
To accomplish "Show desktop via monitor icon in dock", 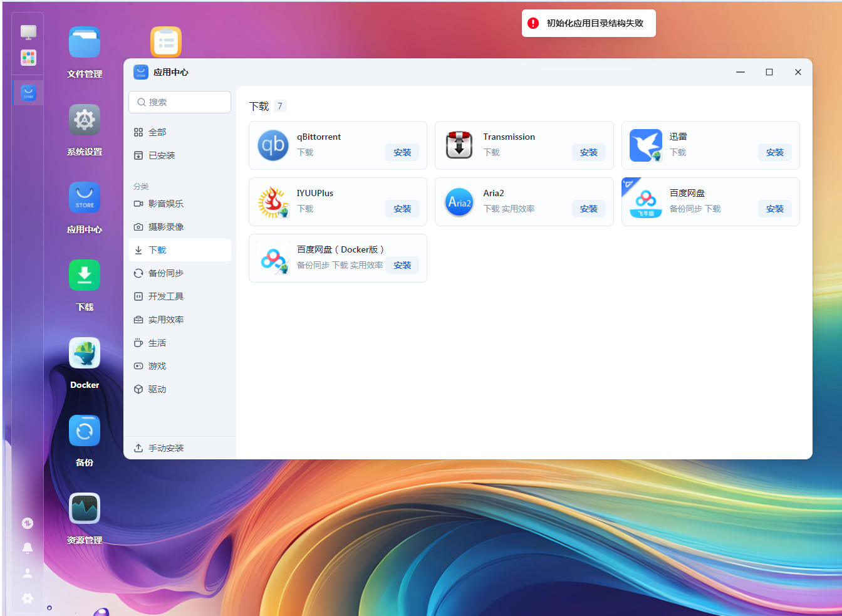I will [28, 32].
